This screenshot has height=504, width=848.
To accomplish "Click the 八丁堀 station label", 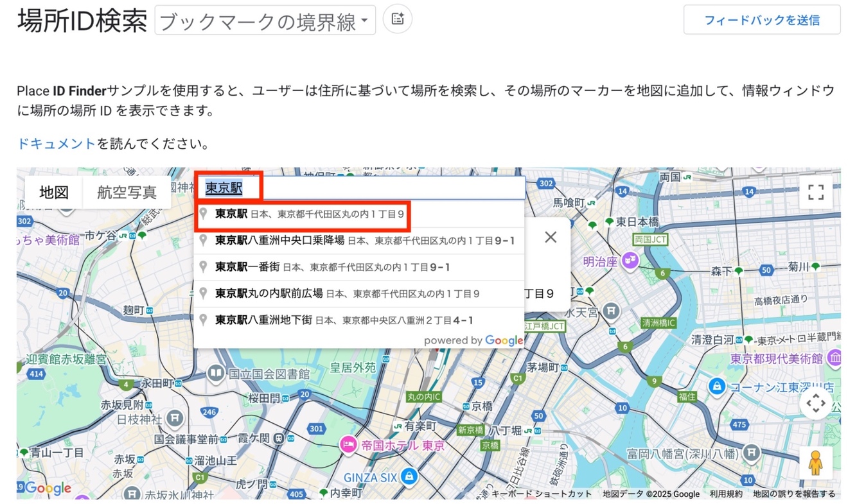I will click(507, 431).
